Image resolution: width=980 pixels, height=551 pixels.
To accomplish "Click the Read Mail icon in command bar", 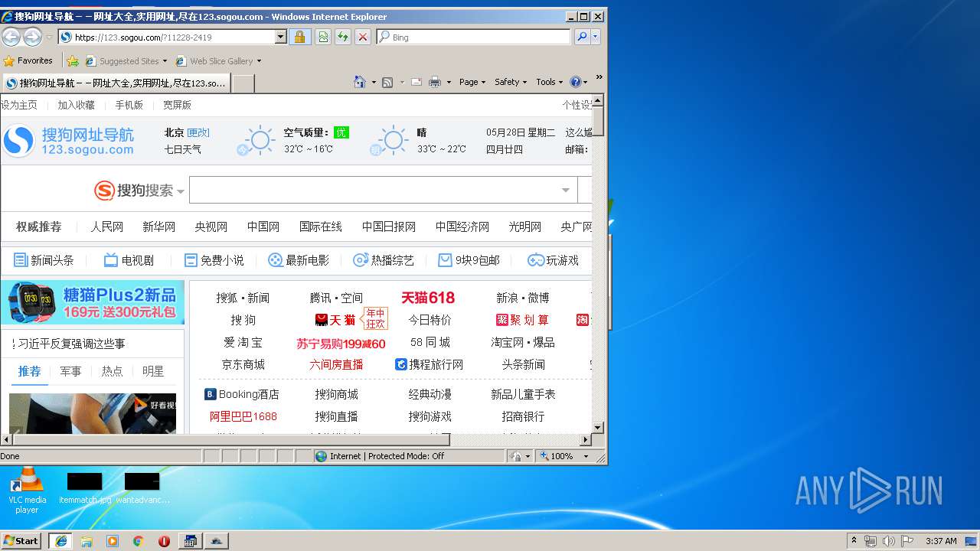I will 416,82.
